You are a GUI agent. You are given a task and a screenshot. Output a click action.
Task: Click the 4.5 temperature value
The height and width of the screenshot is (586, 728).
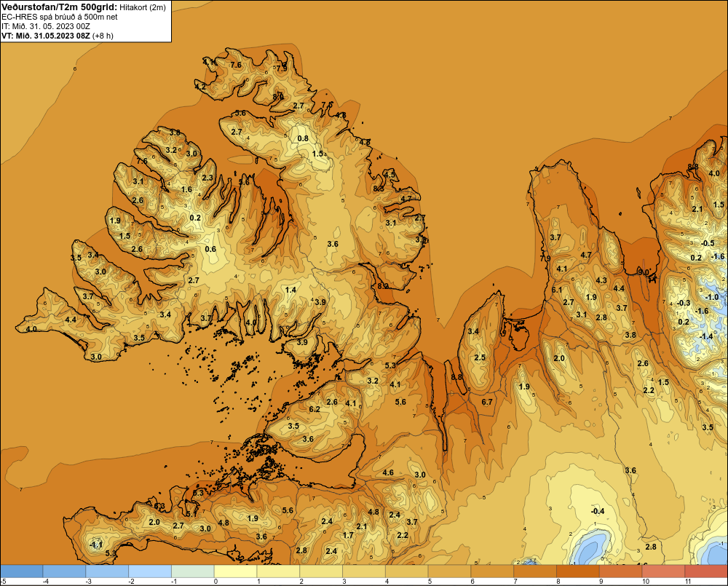tap(389, 175)
